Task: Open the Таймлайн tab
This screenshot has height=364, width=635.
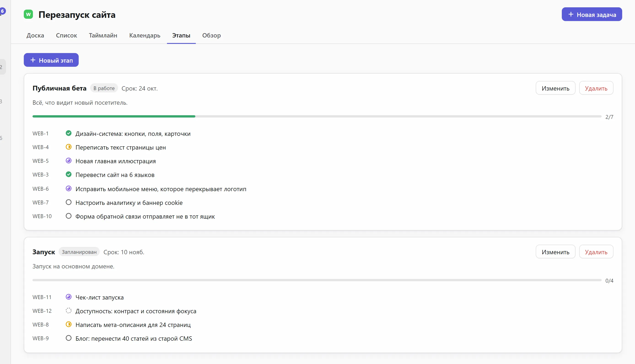Action: tap(103, 35)
